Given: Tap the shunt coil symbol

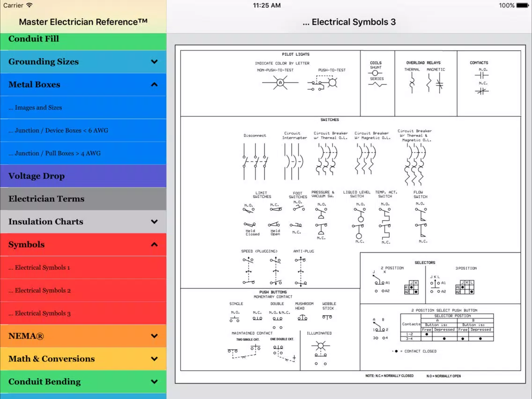Looking at the screenshot, I should tap(375, 73).
